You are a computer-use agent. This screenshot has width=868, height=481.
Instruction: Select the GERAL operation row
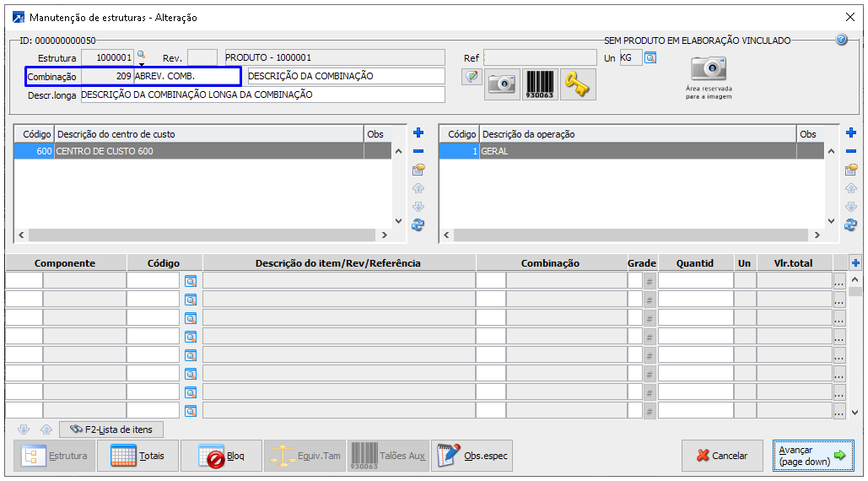point(632,151)
